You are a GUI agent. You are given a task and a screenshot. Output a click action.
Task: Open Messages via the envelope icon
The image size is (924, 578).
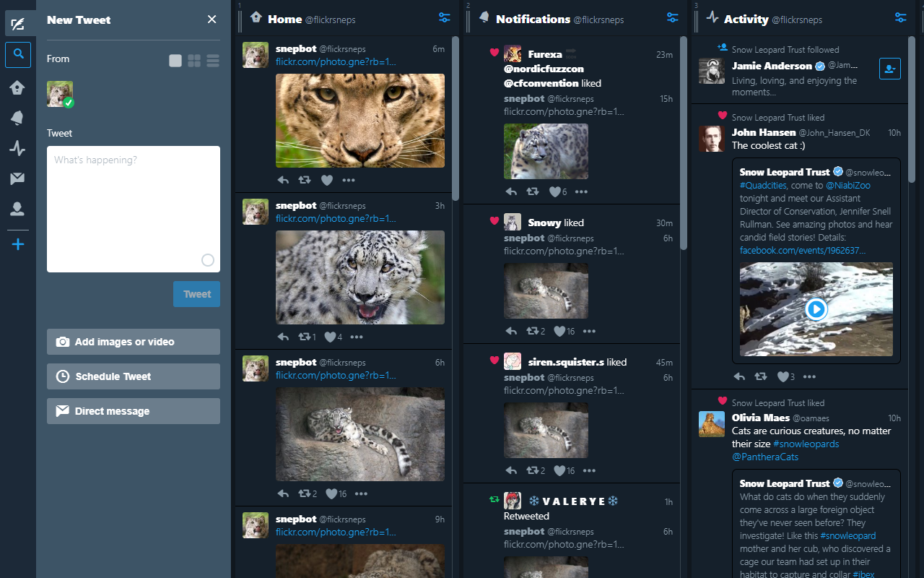18,178
